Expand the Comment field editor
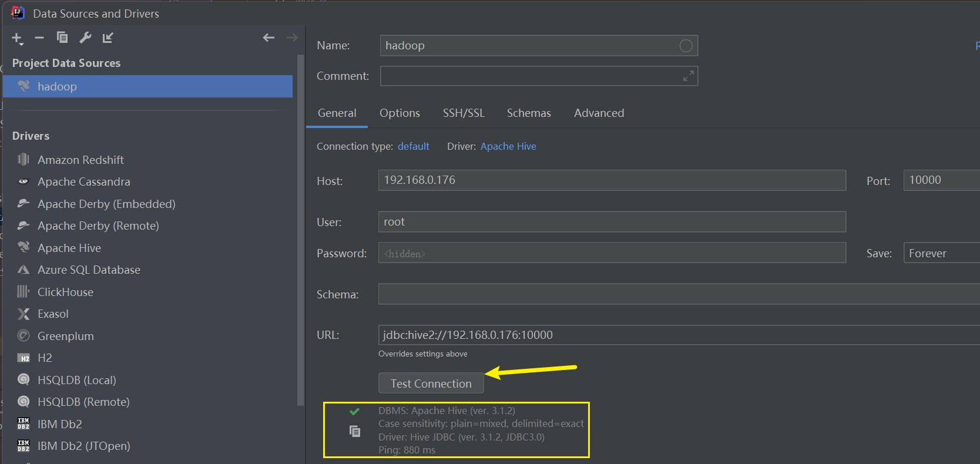 coord(689,76)
